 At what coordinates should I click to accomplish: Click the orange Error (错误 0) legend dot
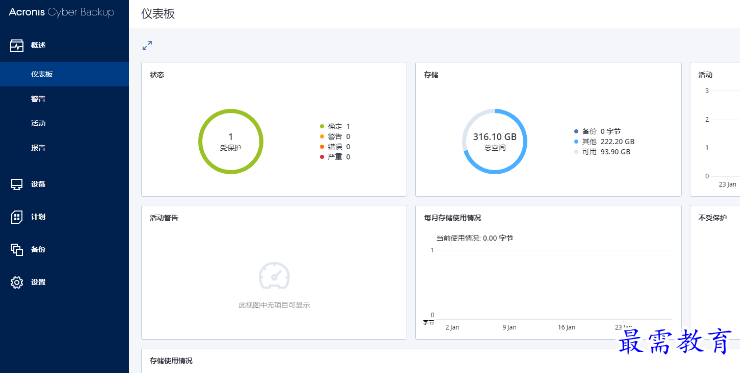(322, 147)
